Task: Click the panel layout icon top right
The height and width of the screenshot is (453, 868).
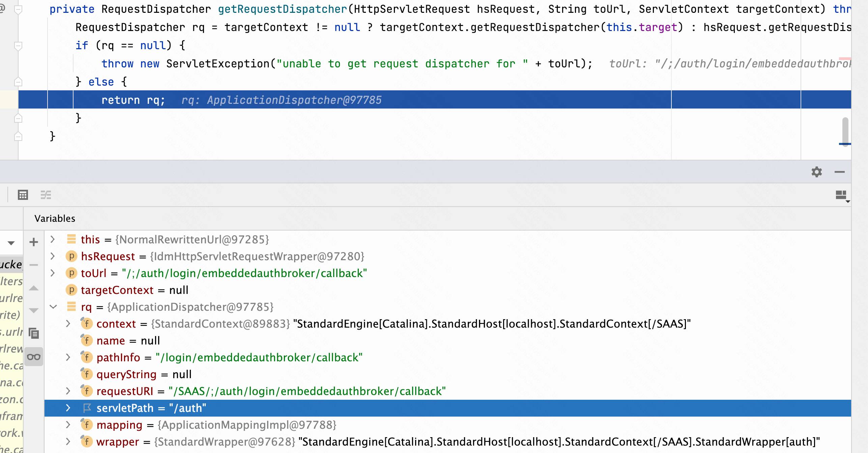Action: (x=842, y=194)
